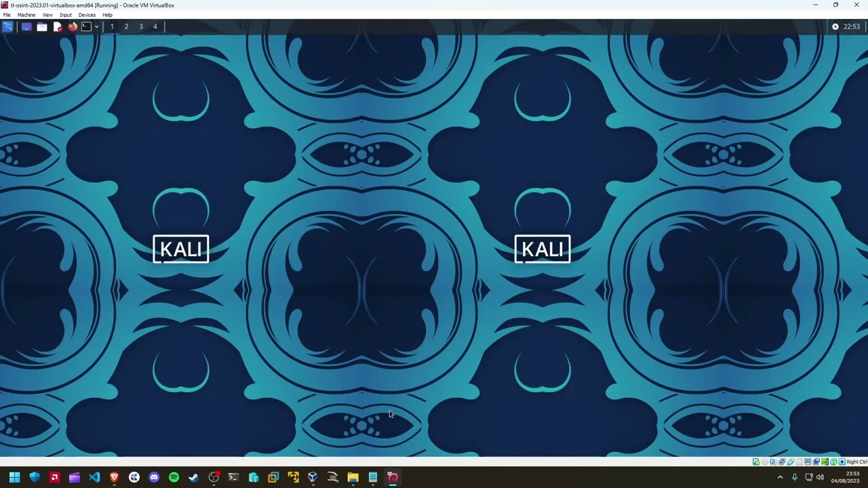Viewport: 868px width, 488px height.
Task: Click the VirtualBox mouse integration indicator
Action: coord(833,462)
